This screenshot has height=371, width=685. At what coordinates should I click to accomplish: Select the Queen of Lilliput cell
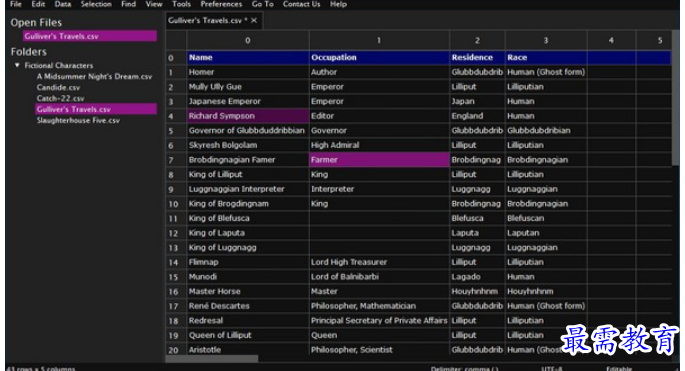[x=248, y=335]
